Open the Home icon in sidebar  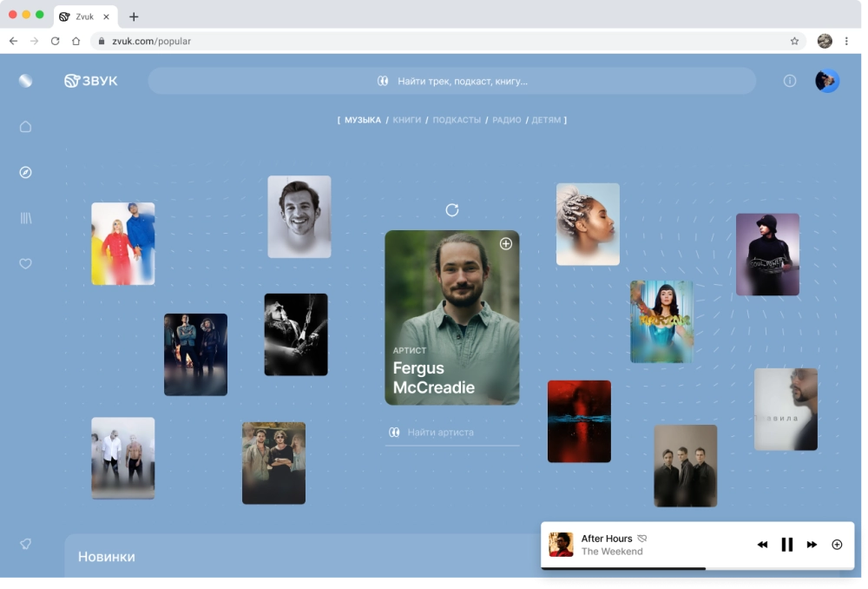(x=25, y=127)
